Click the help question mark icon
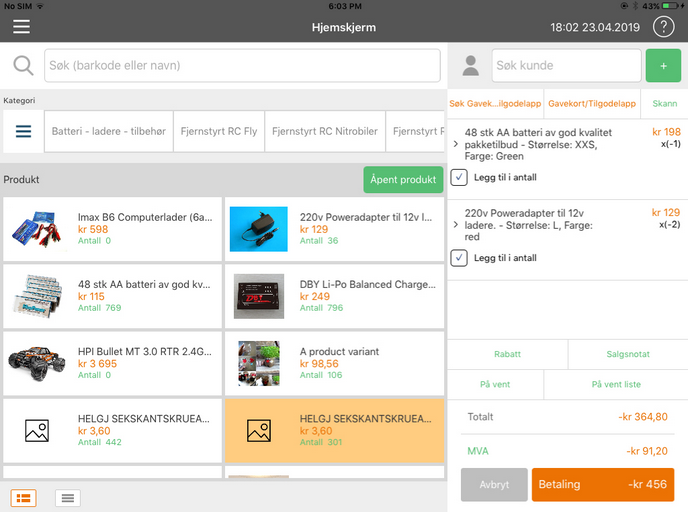This screenshot has height=512, width=688. 664,27
